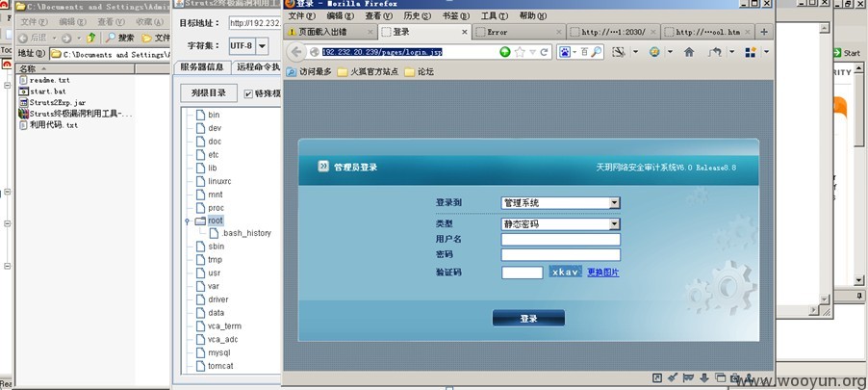The height and width of the screenshot is (390, 868).
Task: Select 利用代码.txt file
Action: (x=49, y=125)
